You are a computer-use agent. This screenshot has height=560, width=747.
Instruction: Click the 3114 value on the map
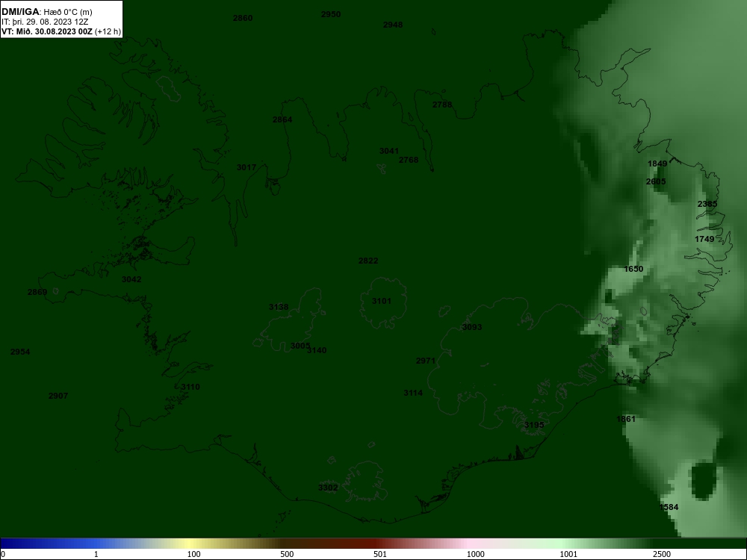[x=413, y=393]
